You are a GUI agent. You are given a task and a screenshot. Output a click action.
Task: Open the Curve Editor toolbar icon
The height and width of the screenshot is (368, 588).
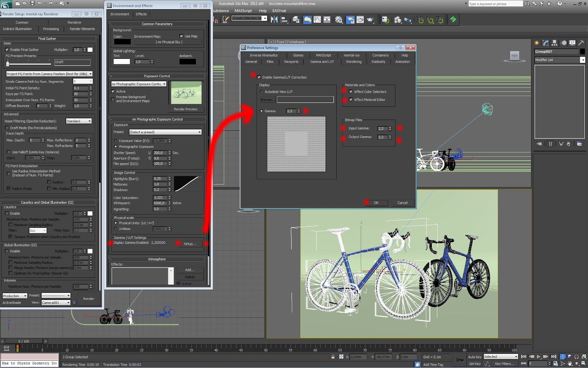(x=317, y=20)
